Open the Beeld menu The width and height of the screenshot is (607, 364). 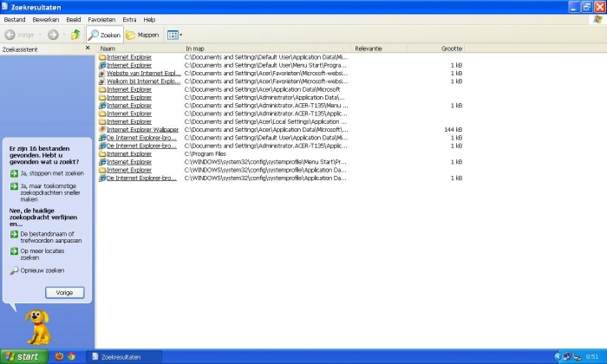[73, 19]
